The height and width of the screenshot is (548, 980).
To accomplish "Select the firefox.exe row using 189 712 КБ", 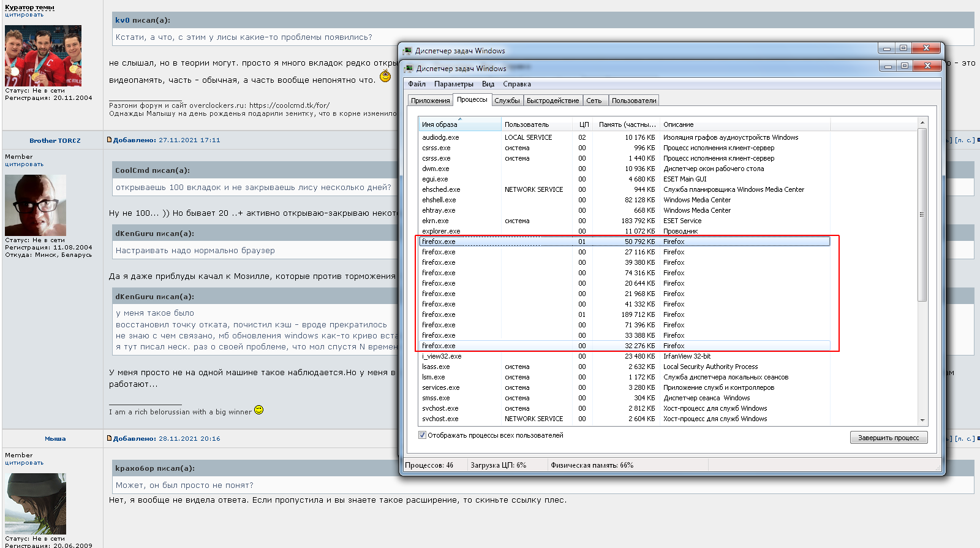I will coord(624,314).
